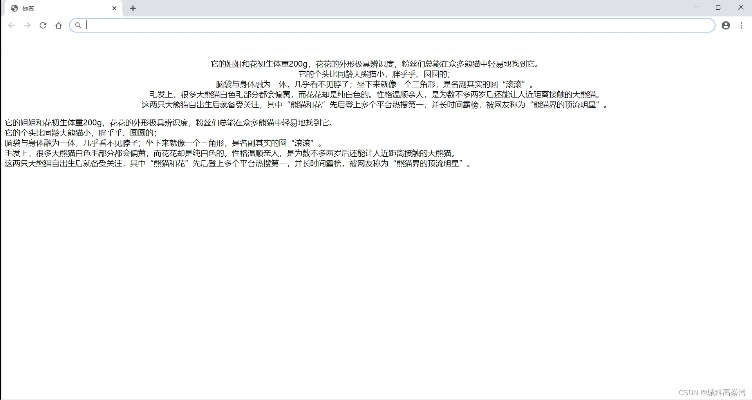Open a new tab with plus button
The image size is (752, 400).
coord(133,8)
